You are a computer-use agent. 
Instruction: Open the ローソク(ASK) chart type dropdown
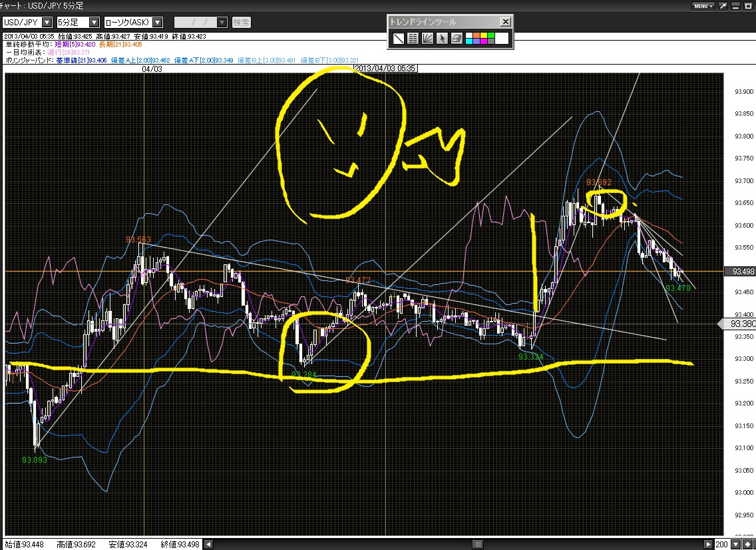click(x=156, y=22)
